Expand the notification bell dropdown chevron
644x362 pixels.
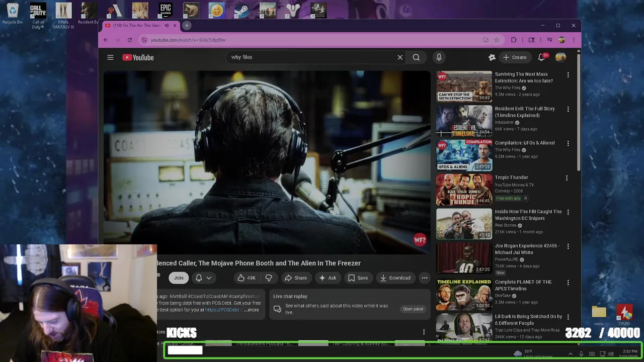(209, 278)
